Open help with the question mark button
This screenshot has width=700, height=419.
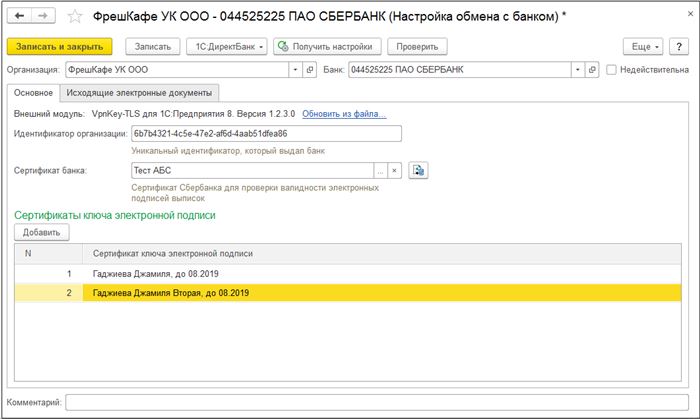click(679, 46)
